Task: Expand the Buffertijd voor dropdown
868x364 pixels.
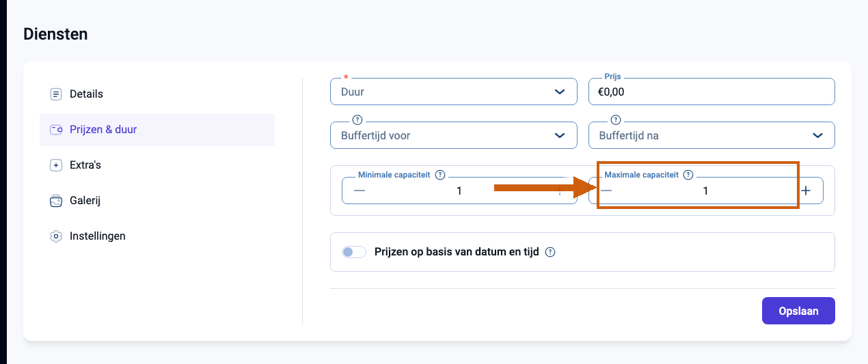Action: point(454,135)
